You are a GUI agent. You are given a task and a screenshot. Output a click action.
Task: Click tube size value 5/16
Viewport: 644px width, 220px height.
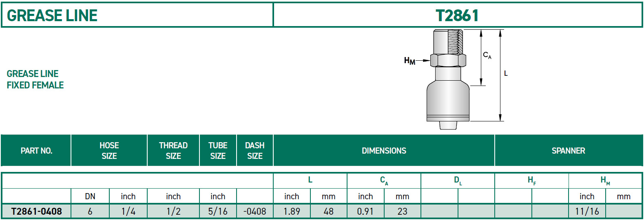[218, 211]
